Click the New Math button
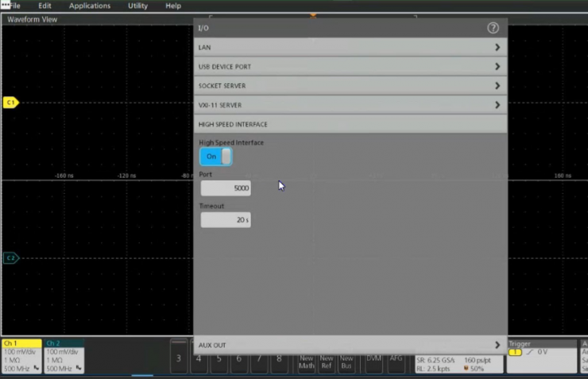Screen dimensions: 588x379 (307, 362)
